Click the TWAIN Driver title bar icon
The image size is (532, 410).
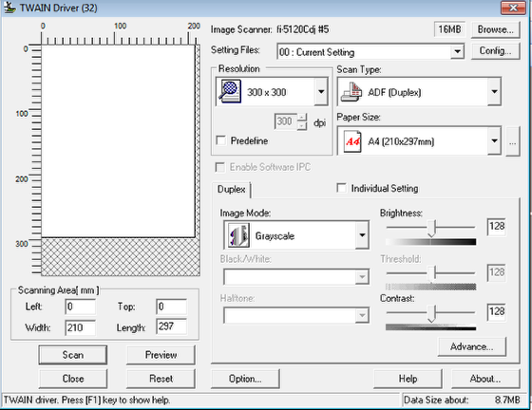coord(9,8)
